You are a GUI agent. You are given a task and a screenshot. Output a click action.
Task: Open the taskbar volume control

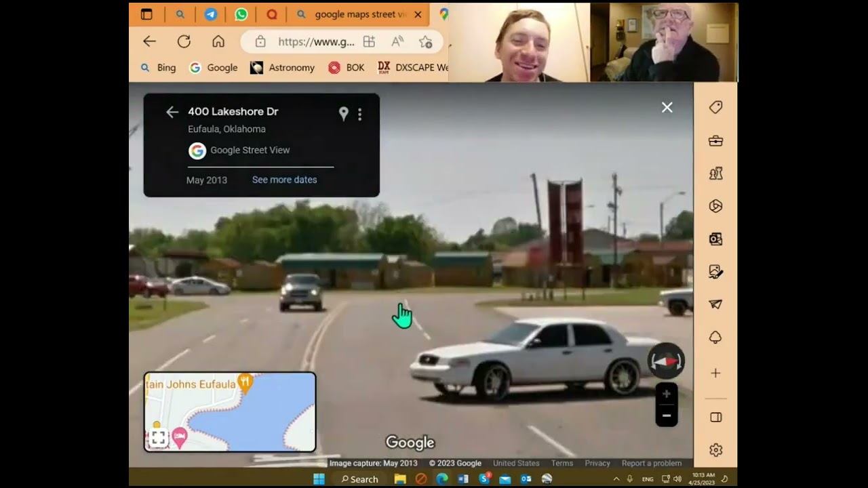[677, 479]
